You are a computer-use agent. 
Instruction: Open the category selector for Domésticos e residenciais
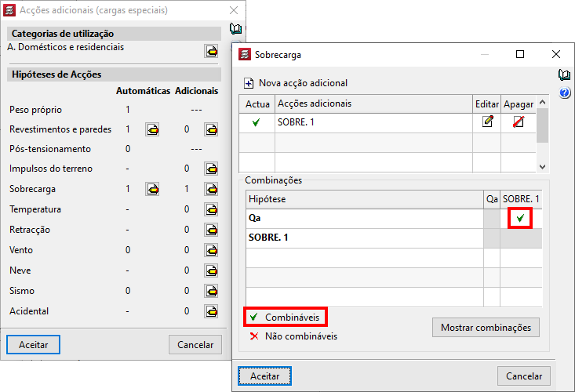(x=211, y=51)
